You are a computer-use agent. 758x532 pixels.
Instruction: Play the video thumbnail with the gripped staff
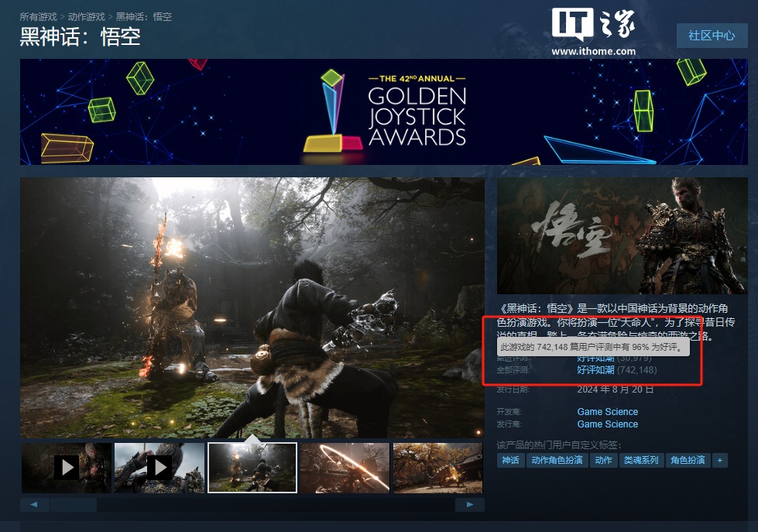click(x=159, y=468)
